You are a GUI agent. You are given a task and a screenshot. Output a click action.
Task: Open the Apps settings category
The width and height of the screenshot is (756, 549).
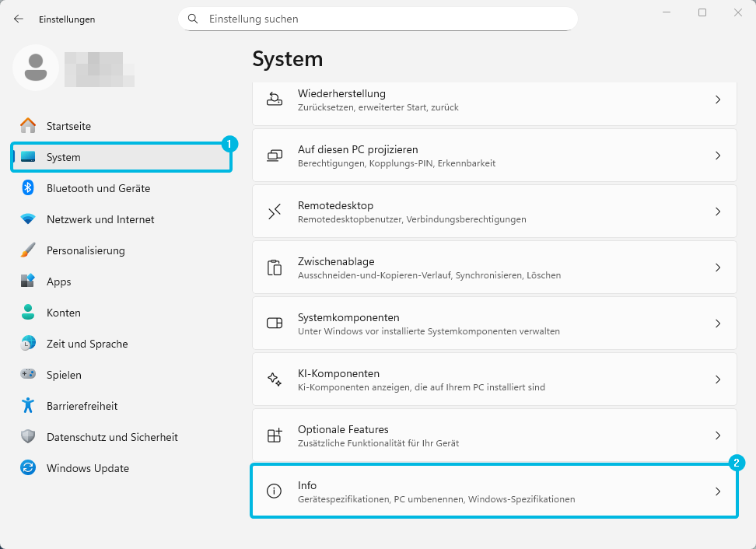click(x=121, y=281)
